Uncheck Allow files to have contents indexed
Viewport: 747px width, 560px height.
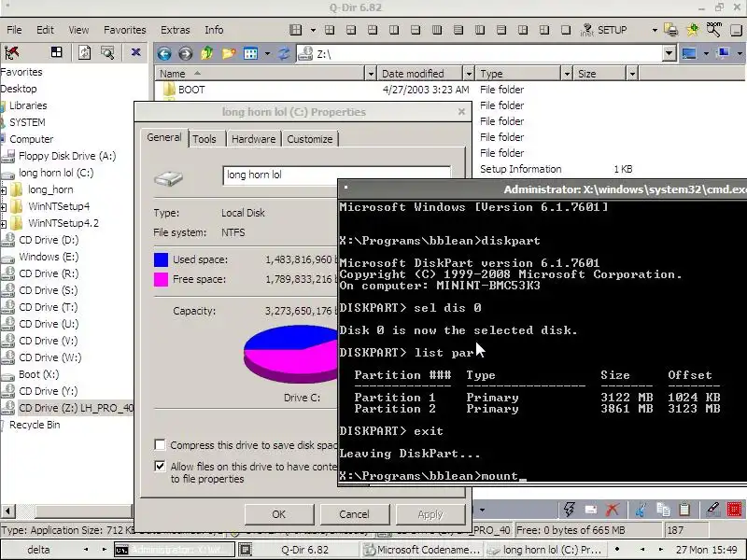(x=160, y=466)
